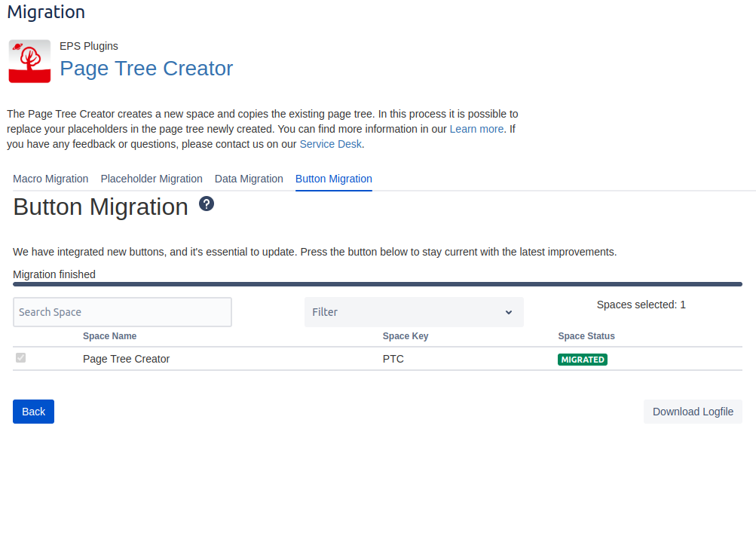Click the Button Migration tab
Image resolution: width=756 pixels, height=542 pixels.
click(x=333, y=179)
